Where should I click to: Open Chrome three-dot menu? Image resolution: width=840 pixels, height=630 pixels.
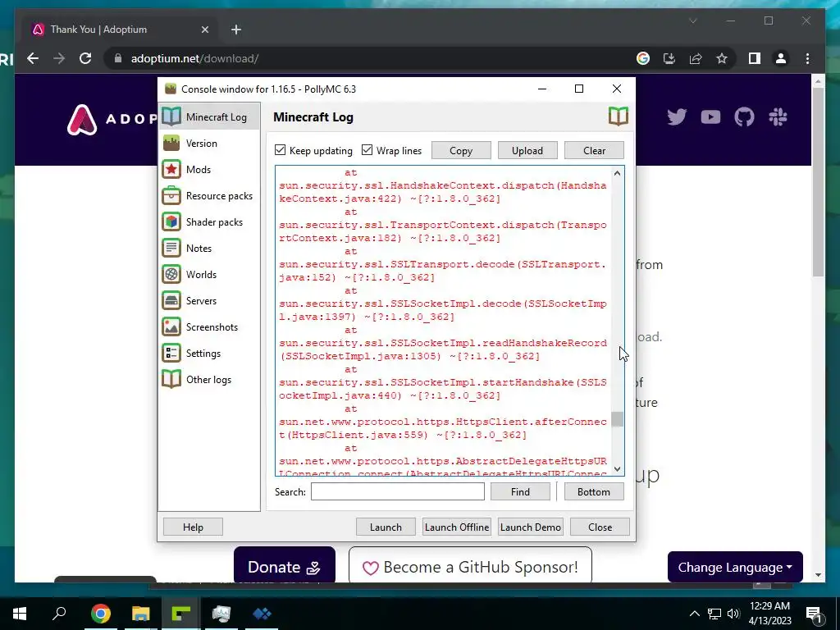pyautogui.click(x=807, y=58)
